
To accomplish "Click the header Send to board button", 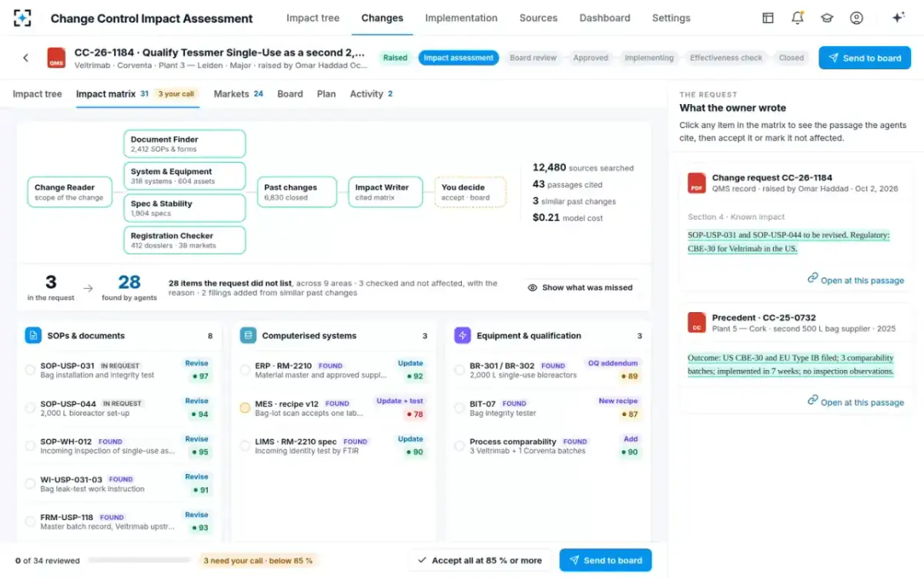I will [865, 58].
